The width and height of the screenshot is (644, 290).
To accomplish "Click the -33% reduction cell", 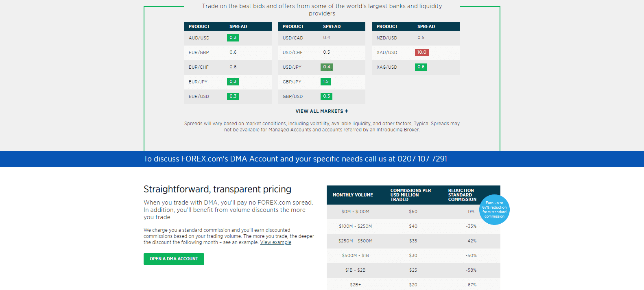I will pos(471,227).
